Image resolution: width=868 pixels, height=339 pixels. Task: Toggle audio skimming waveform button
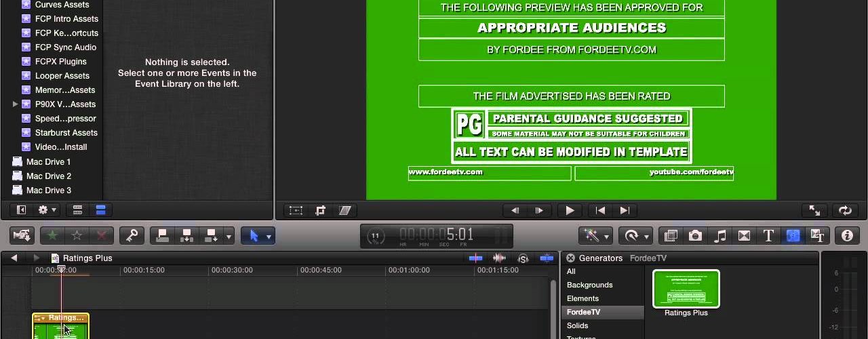tap(499, 258)
